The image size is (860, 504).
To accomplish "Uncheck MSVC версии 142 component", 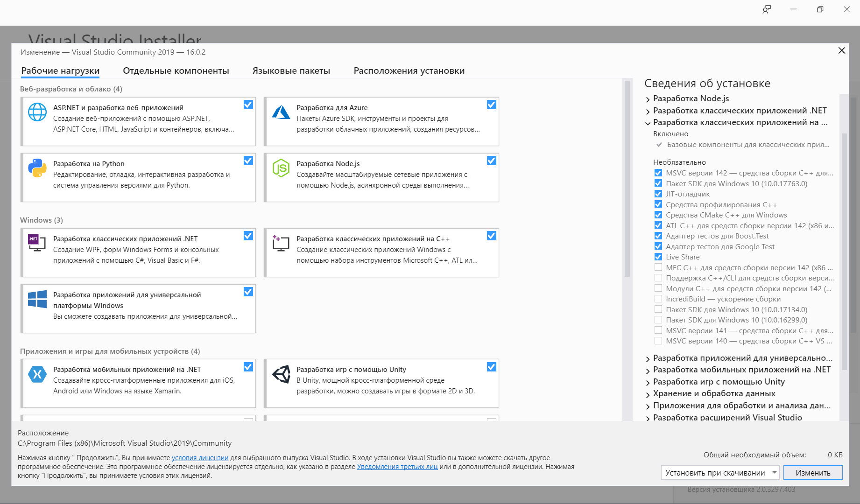I will click(x=658, y=173).
